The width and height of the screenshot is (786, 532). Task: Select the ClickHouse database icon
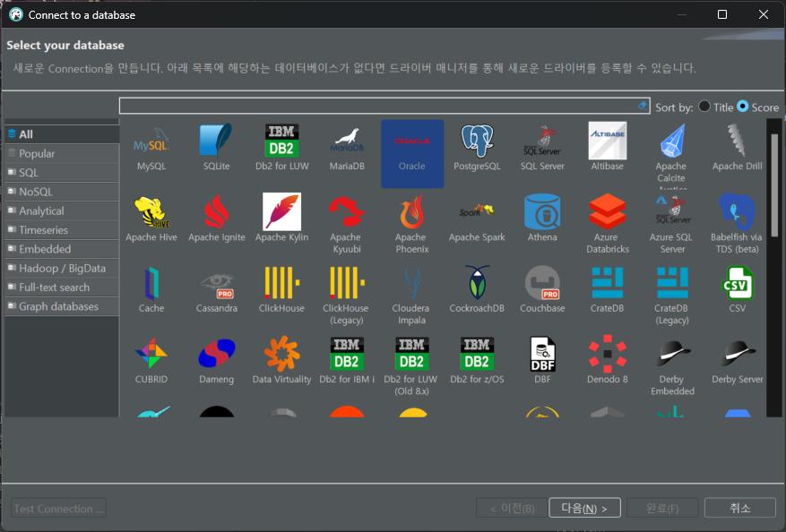[x=281, y=290]
